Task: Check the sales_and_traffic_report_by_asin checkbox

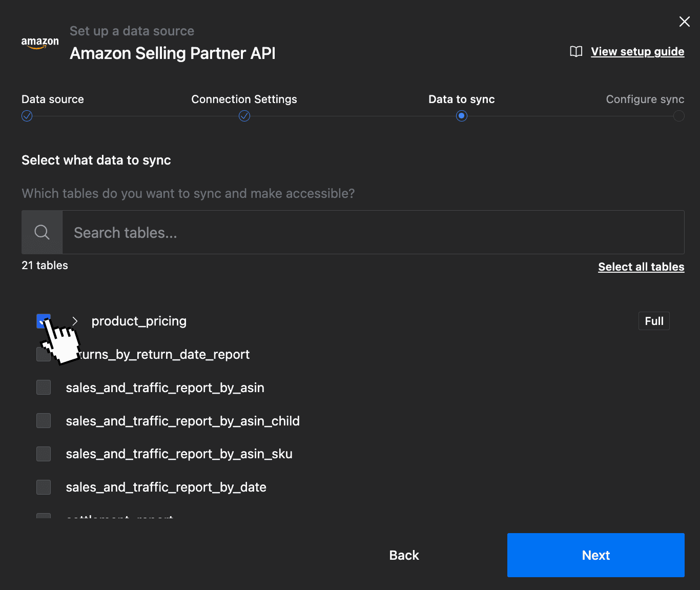Action: [x=44, y=388]
